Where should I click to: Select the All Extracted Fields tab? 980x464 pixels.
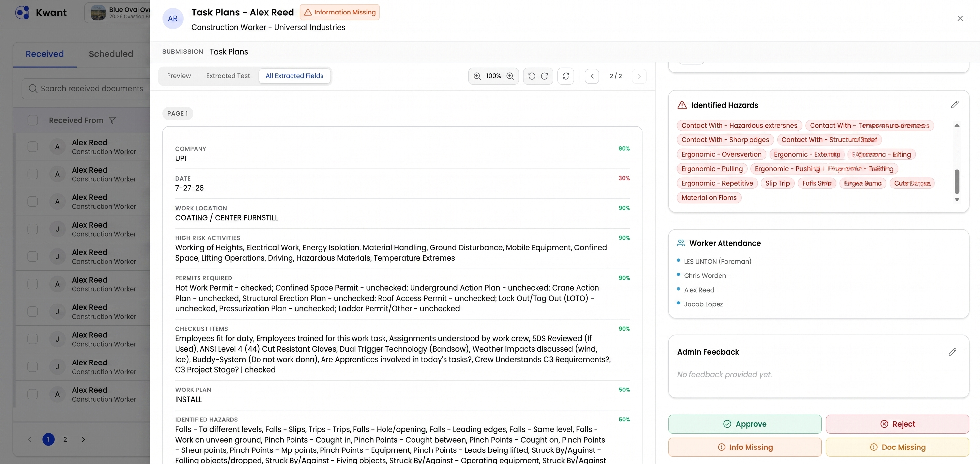[x=294, y=76]
